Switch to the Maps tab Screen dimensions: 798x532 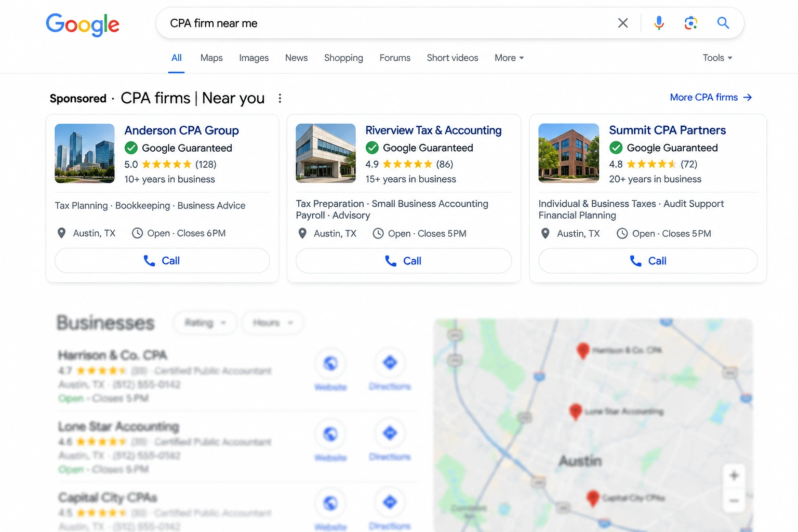pos(211,58)
